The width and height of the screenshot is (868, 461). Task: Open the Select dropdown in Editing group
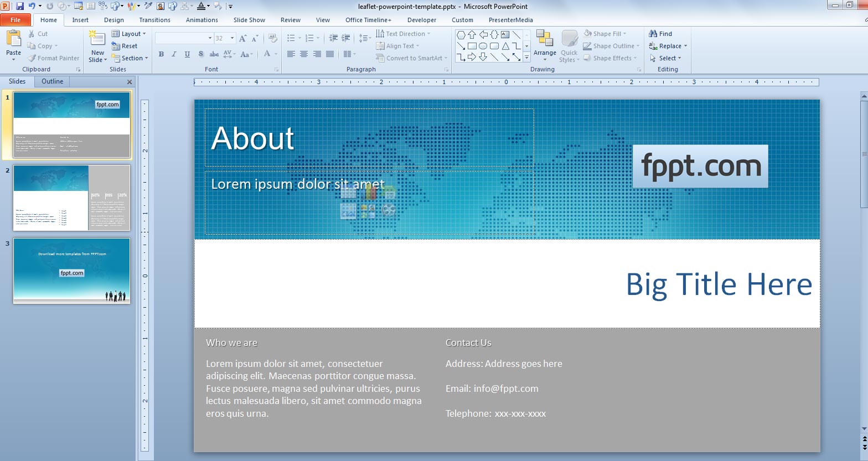tap(666, 58)
